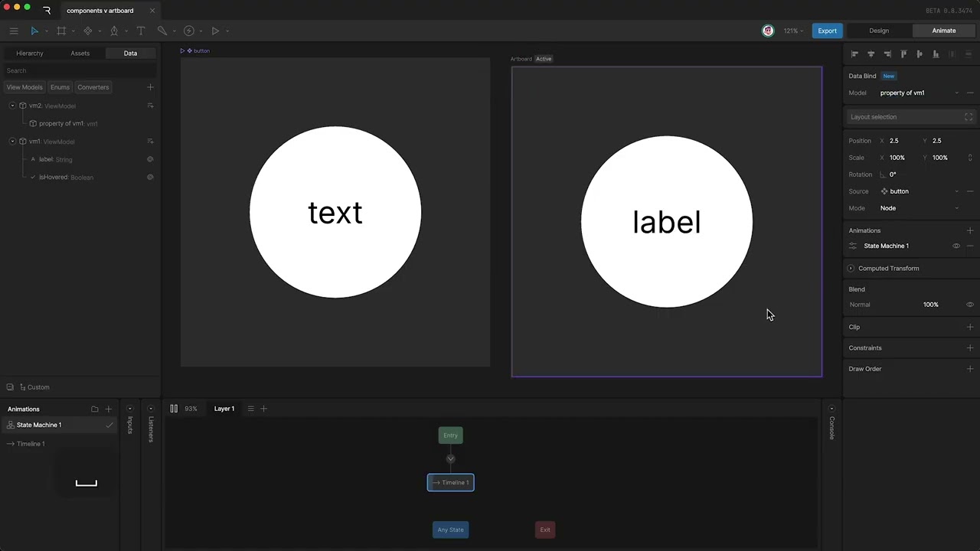
Task: Pick the component tool in the toolbar
Action: pos(87,31)
